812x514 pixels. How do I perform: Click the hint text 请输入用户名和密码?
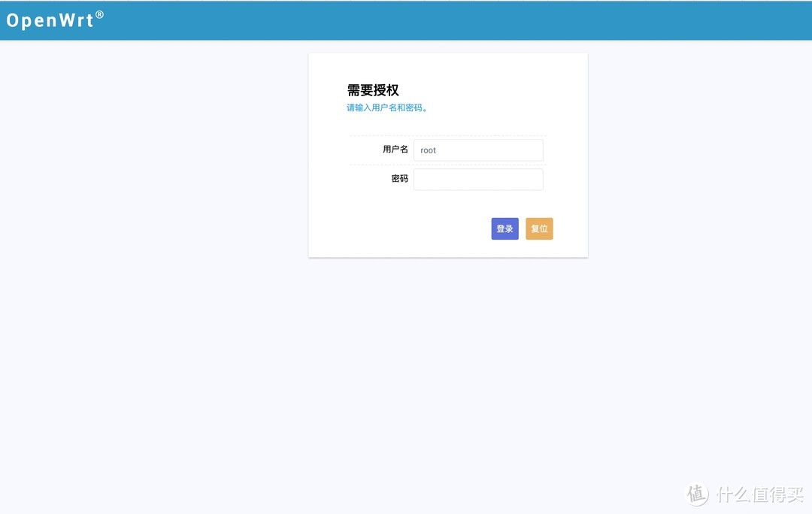pos(386,107)
